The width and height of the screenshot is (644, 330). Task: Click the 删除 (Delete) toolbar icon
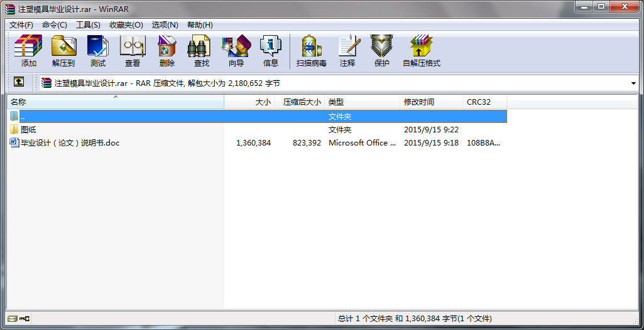[166, 46]
